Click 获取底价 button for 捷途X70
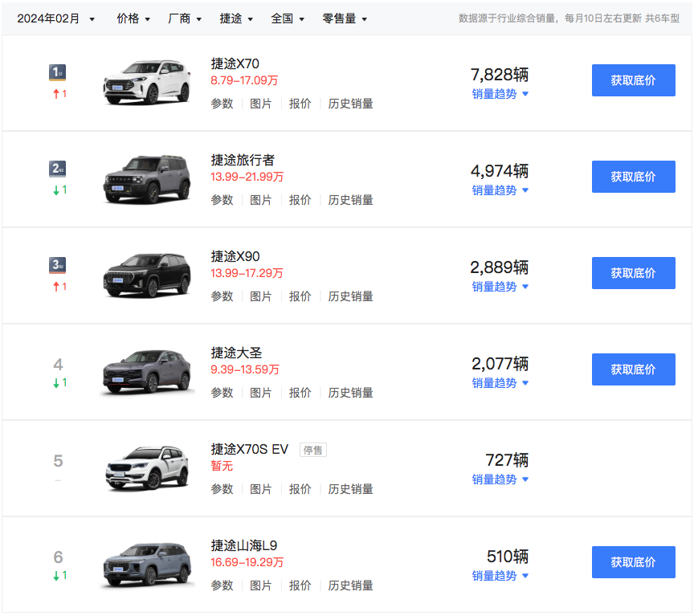The width and height of the screenshot is (694, 616). click(x=633, y=80)
